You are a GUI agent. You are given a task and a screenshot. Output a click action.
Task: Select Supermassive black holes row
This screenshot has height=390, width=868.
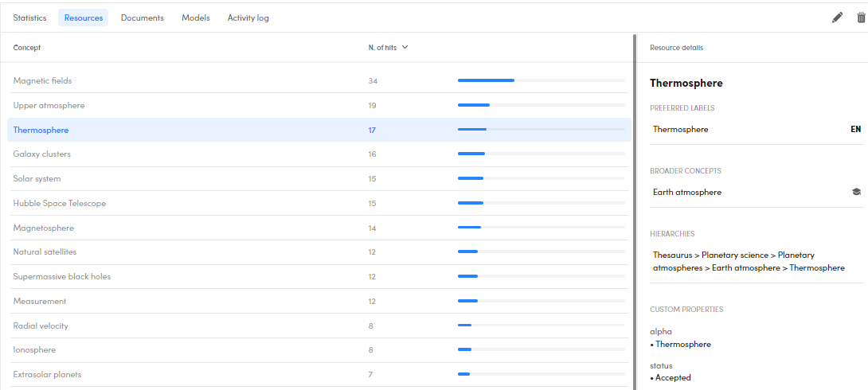[62, 277]
